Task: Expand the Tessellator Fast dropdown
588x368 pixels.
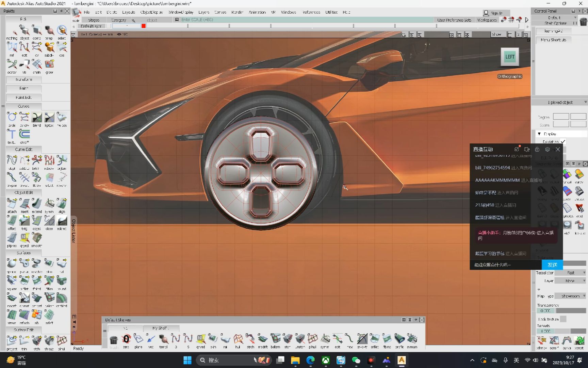Action: (x=571, y=273)
